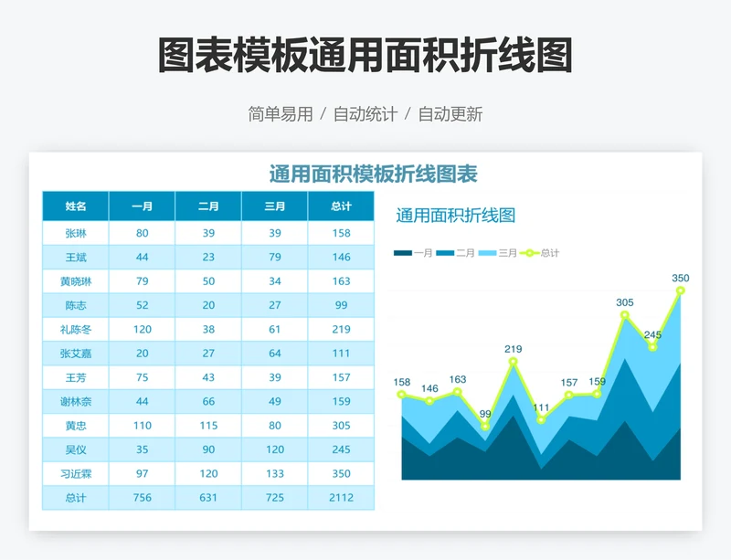Click the March total cell 725
Screen dimensions: 731x560
click(x=275, y=498)
